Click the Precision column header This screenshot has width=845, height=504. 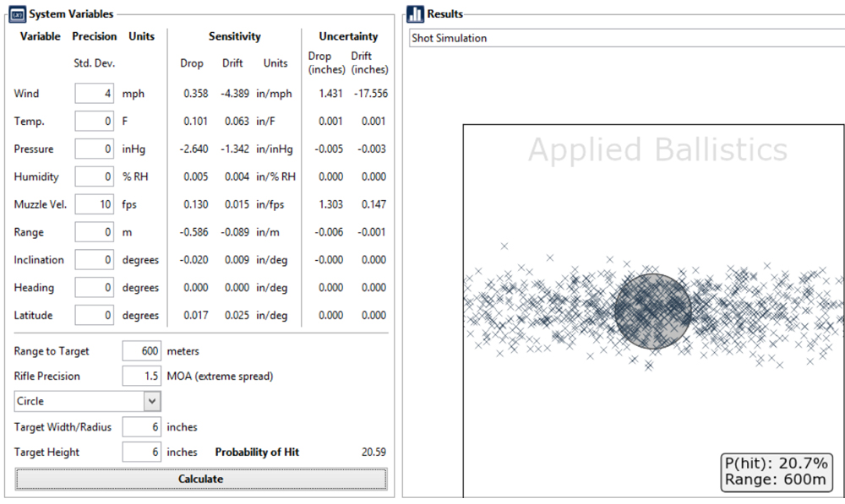tap(95, 36)
